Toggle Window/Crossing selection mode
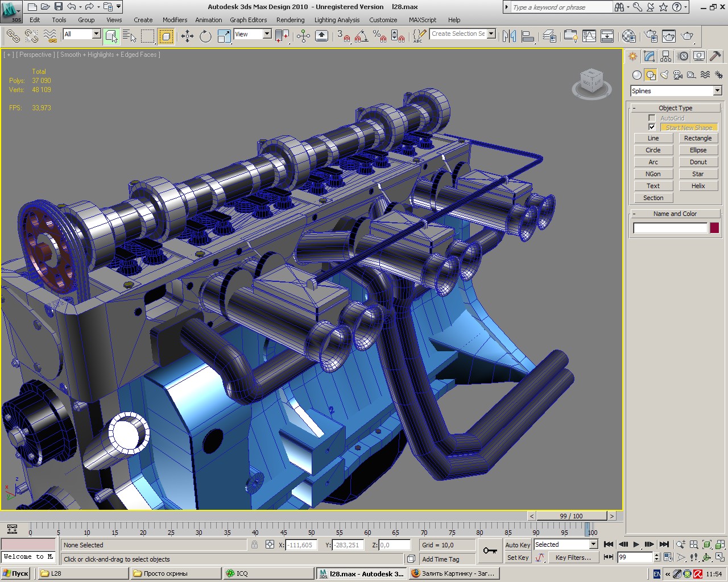The height and width of the screenshot is (582, 728). 166,36
